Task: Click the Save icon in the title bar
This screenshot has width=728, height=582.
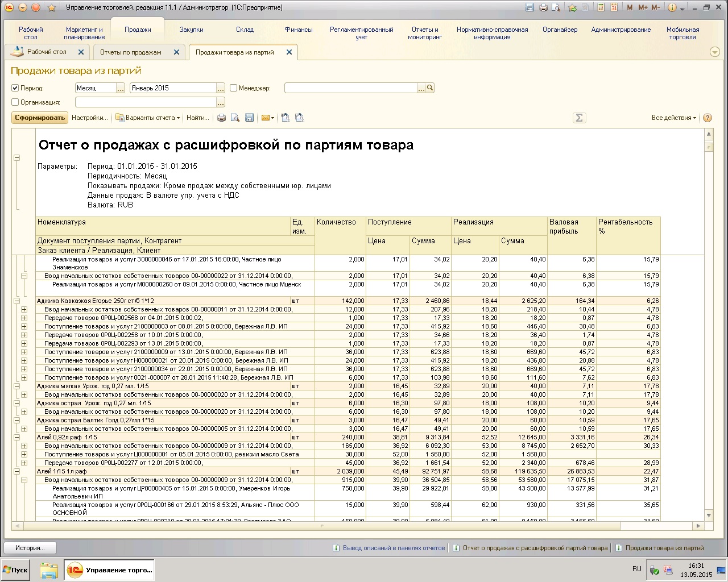Action: click(530, 7)
